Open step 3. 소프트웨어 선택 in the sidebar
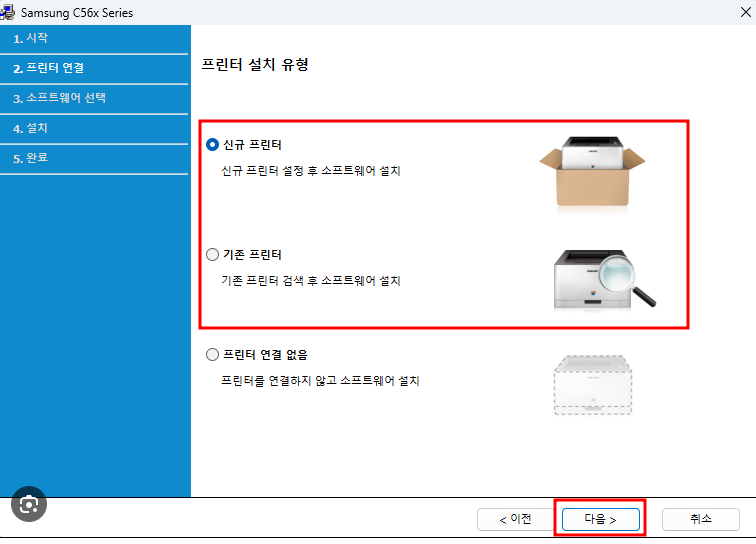 (94, 98)
